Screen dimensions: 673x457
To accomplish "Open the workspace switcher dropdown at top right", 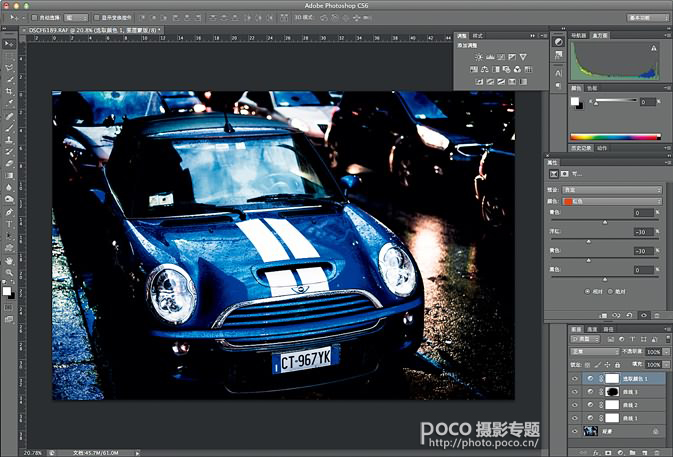I will (647, 18).
